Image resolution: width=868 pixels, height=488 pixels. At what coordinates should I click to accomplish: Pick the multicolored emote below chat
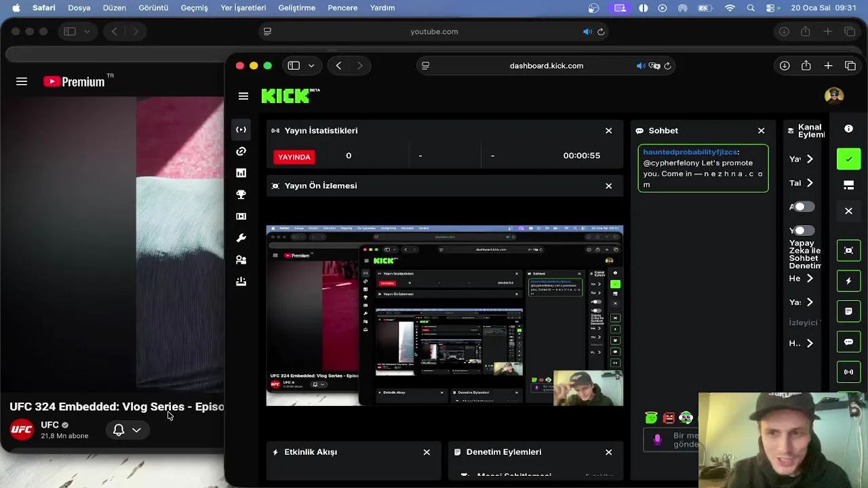[x=686, y=418]
